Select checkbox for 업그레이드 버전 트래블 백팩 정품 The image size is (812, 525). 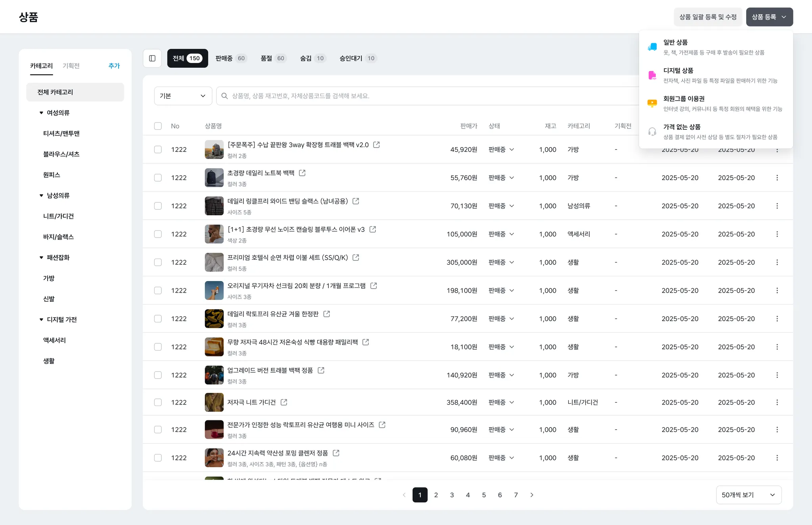tap(158, 375)
